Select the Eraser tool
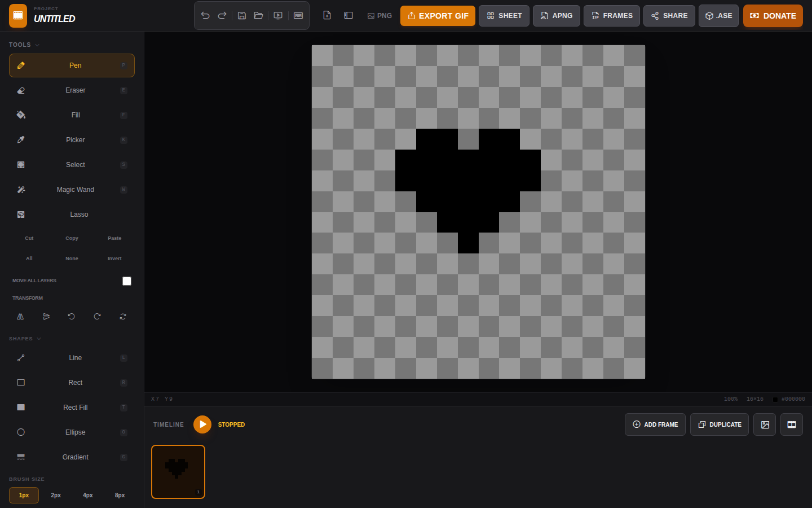The height and width of the screenshot is (508, 812). click(x=72, y=90)
